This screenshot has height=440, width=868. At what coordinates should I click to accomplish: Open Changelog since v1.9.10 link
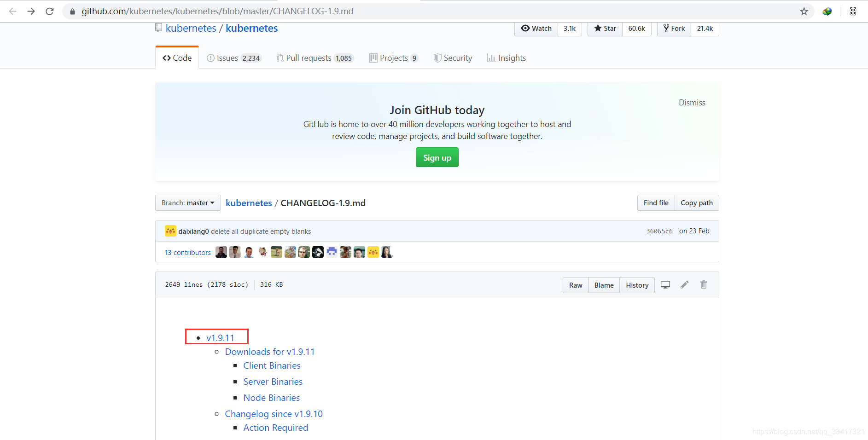[274, 414]
